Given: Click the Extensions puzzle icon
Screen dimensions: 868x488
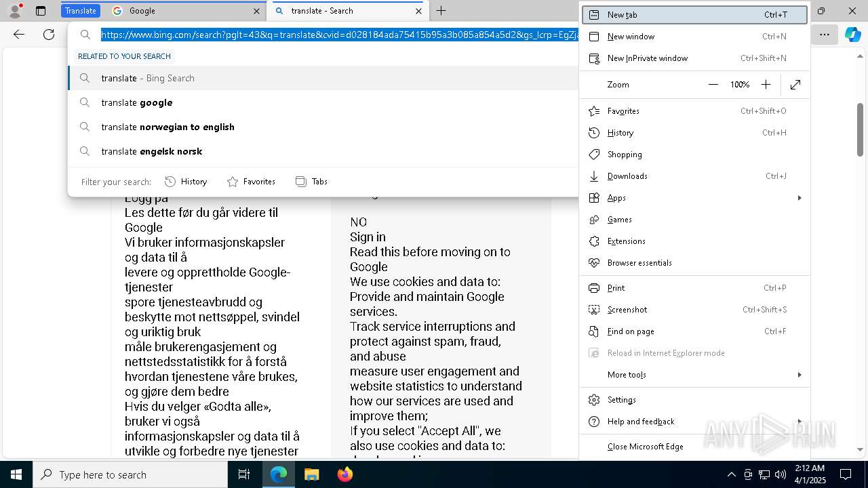Looking at the screenshot, I should pyautogui.click(x=594, y=241).
